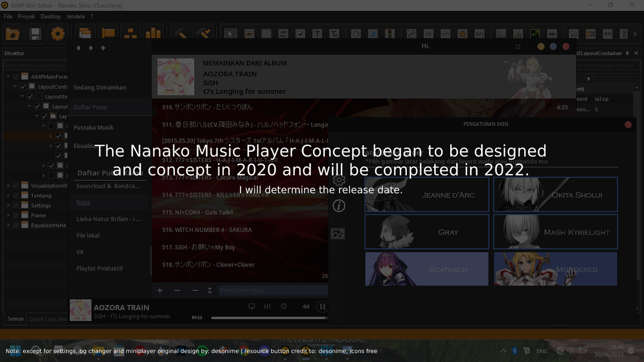Open project settings gear in toolbar

[57, 34]
